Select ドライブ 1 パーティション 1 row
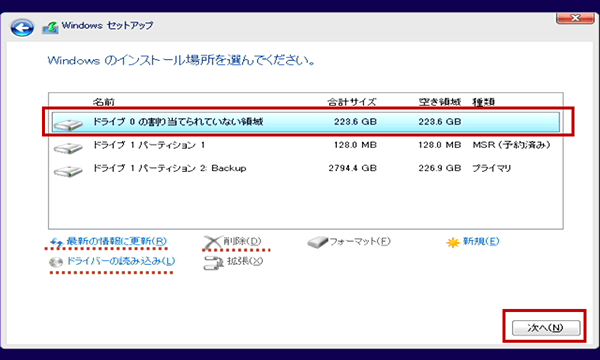This screenshot has height=360, width=600. (x=306, y=145)
